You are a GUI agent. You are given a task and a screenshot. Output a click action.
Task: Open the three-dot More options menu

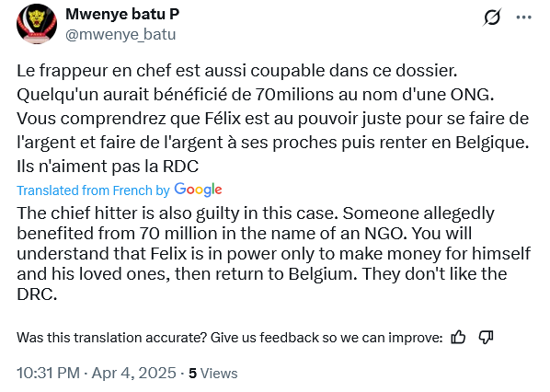tap(524, 17)
